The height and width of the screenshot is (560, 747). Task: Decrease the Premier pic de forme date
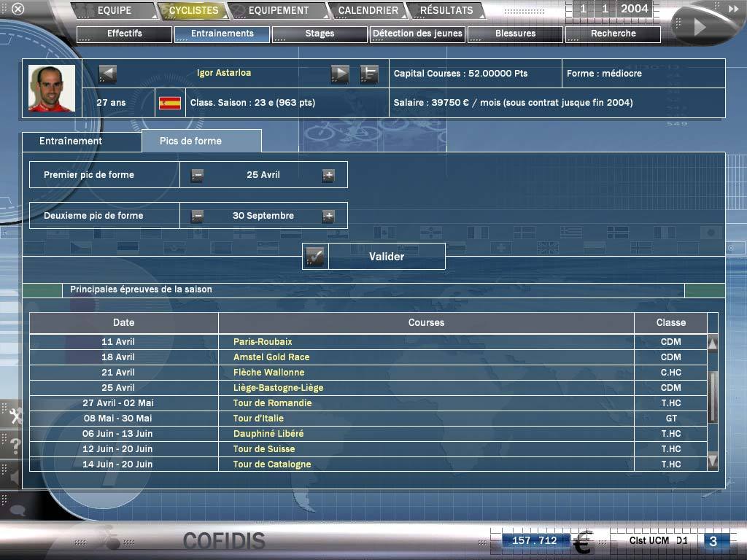point(197,175)
